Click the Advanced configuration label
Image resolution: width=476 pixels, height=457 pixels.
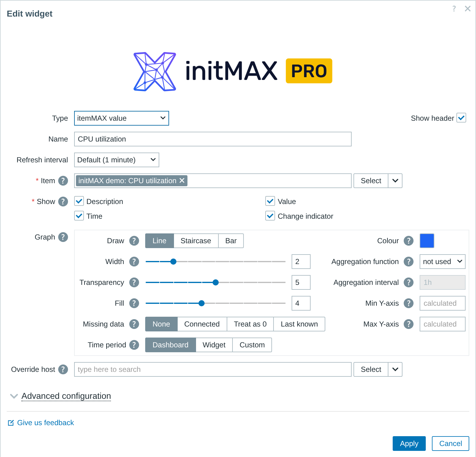66,396
